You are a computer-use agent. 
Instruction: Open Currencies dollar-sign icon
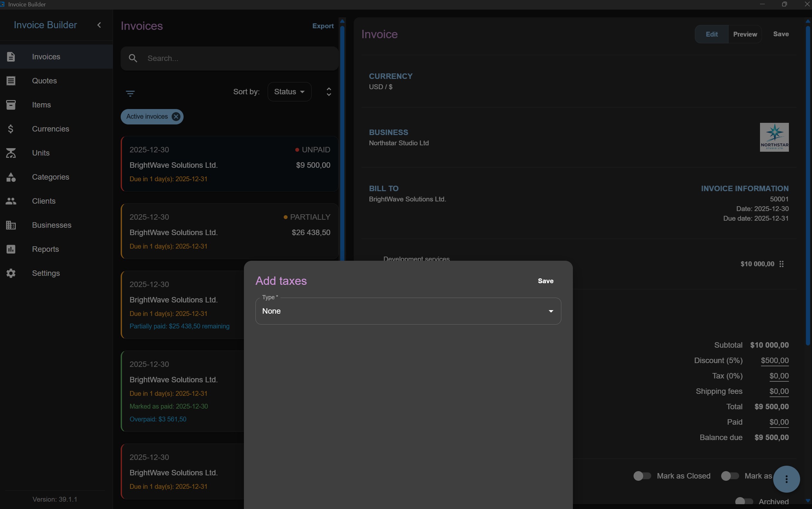(x=11, y=129)
